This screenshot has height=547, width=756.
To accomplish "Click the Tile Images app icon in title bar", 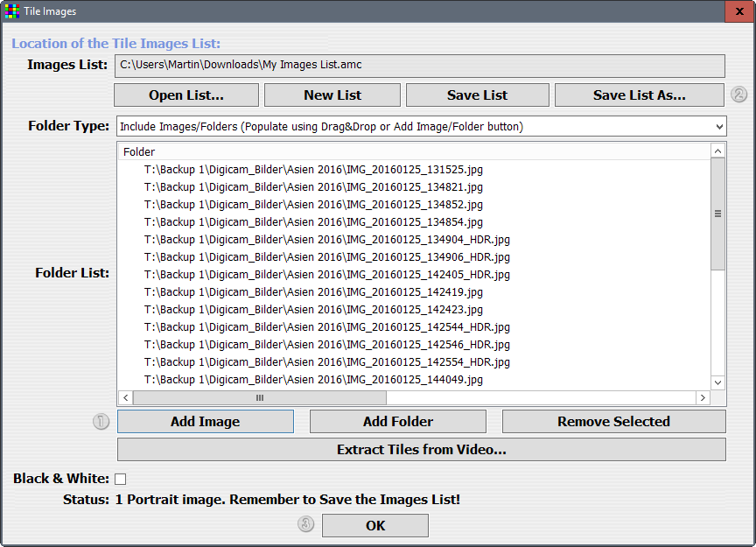I will click(x=12, y=11).
